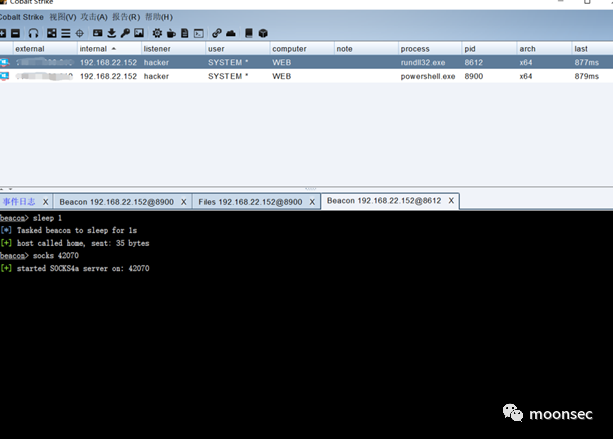Open the 视图(V) menu
The height and width of the screenshot is (439, 613).
pyautogui.click(x=63, y=17)
